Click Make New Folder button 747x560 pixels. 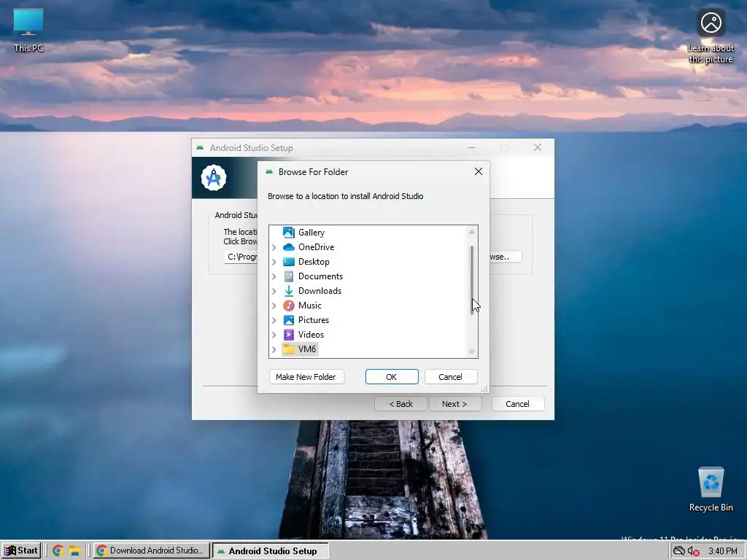[x=306, y=377]
